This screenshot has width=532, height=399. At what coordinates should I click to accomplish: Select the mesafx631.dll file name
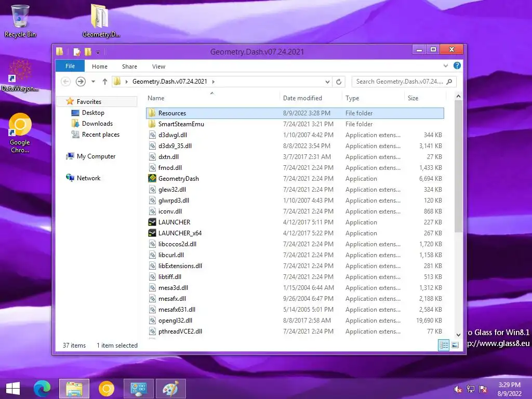tap(177, 310)
